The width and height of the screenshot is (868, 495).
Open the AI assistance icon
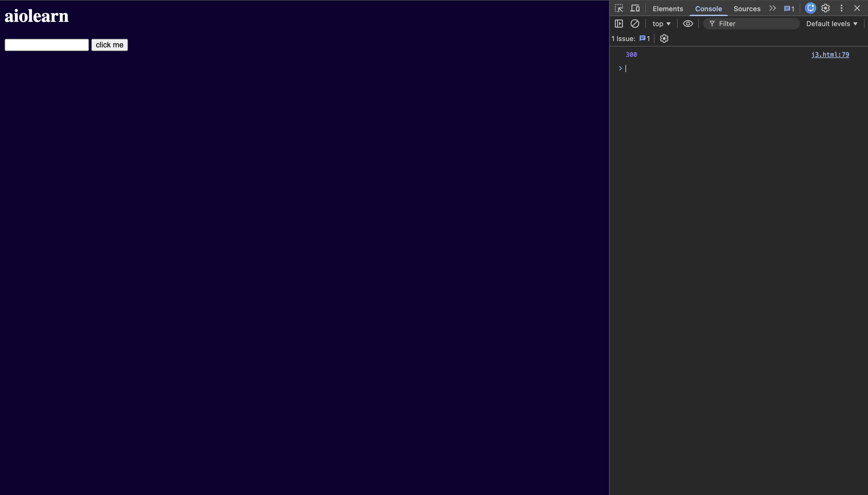pyautogui.click(x=811, y=8)
